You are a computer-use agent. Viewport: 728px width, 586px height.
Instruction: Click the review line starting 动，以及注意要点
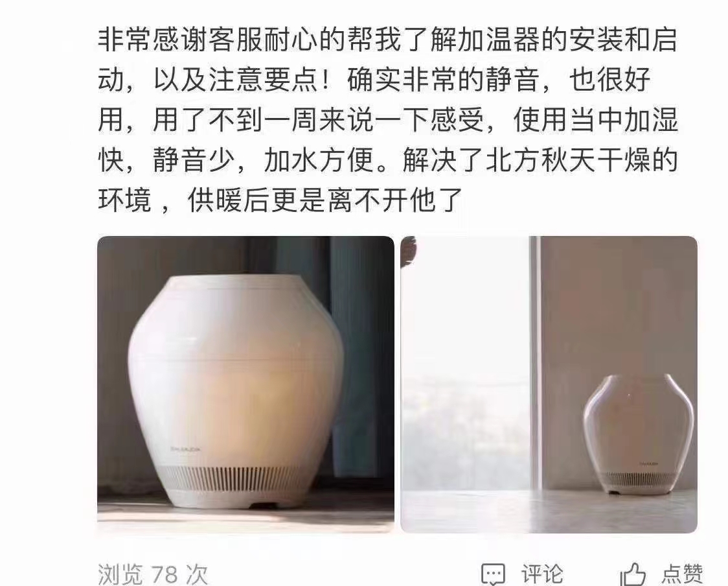click(374, 80)
